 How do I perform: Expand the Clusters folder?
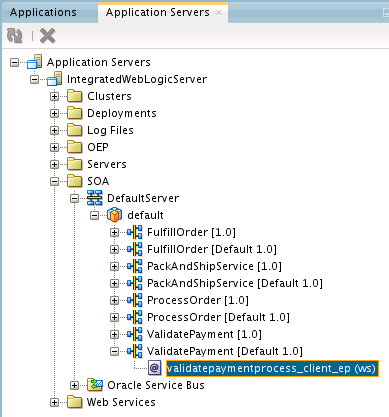point(54,96)
